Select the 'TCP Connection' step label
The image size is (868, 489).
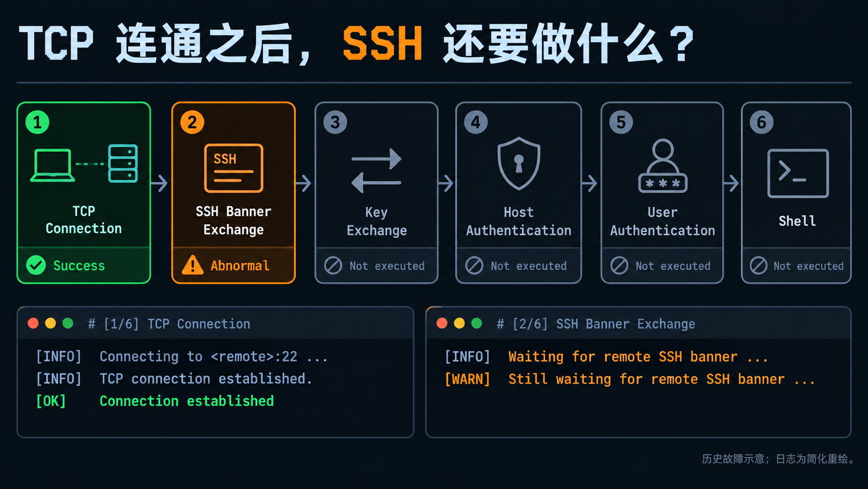point(84,220)
